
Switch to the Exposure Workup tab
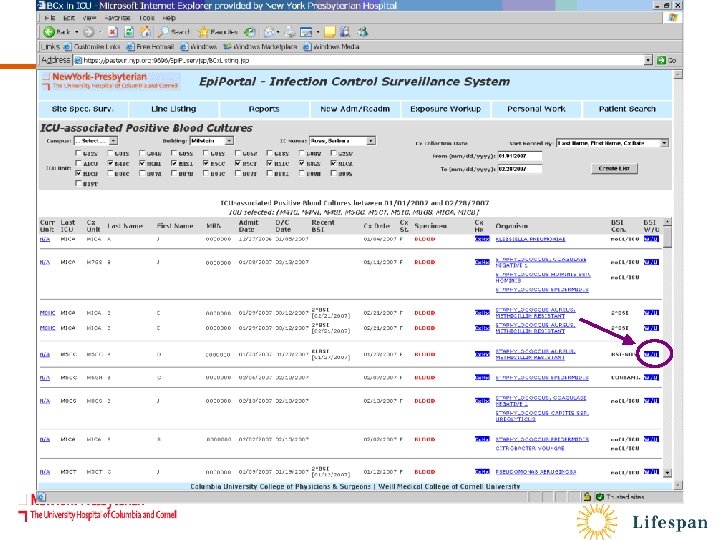[443, 109]
